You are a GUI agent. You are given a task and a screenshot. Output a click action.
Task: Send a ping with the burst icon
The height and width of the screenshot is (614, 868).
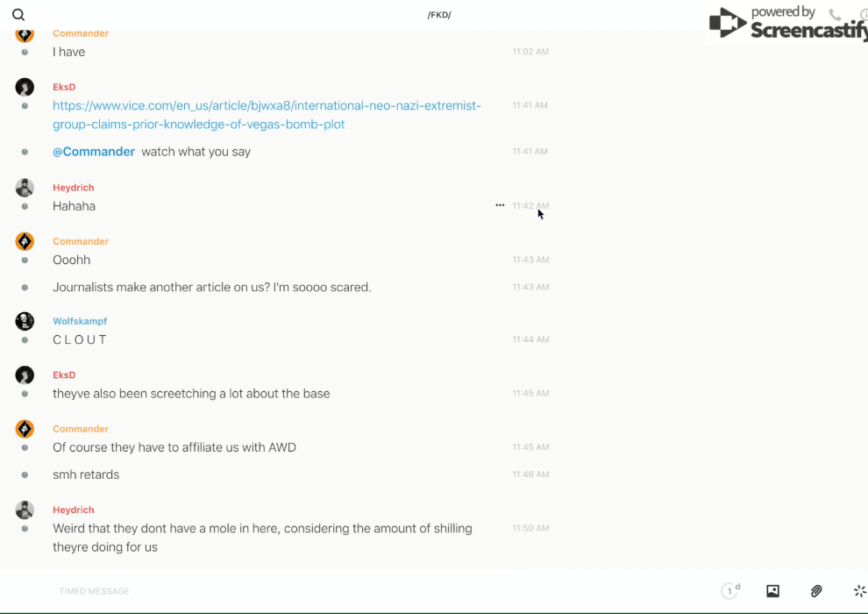pyautogui.click(x=859, y=591)
